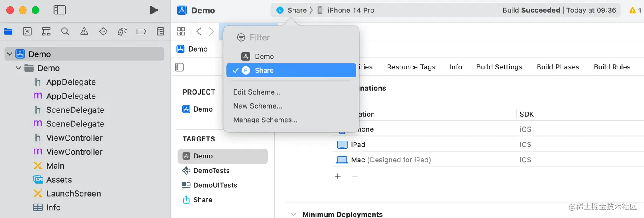Click the Run play button

(154, 10)
